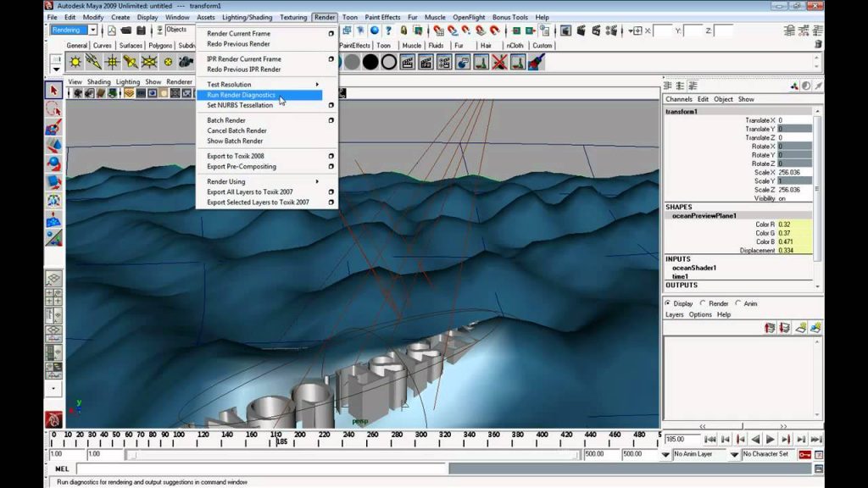The width and height of the screenshot is (868, 488).
Task: Open Batch Render options box
Action: pyautogui.click(x=331, y=120)
